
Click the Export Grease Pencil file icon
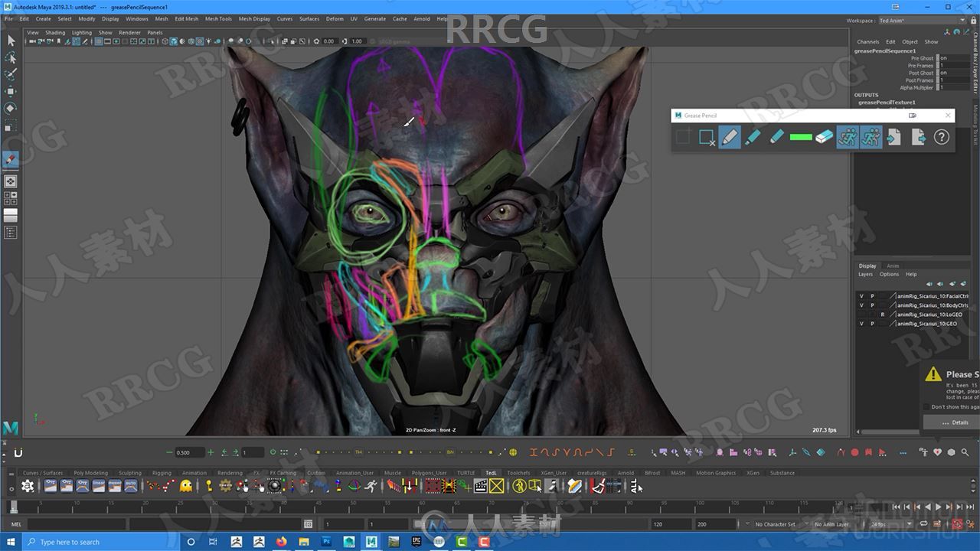(x=918, y=137)
